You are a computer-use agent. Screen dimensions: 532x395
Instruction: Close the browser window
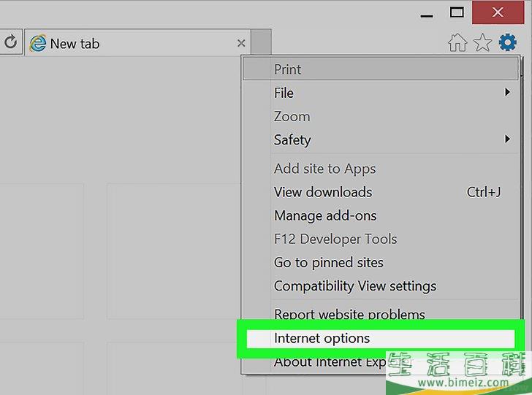[x=498, y=12]
